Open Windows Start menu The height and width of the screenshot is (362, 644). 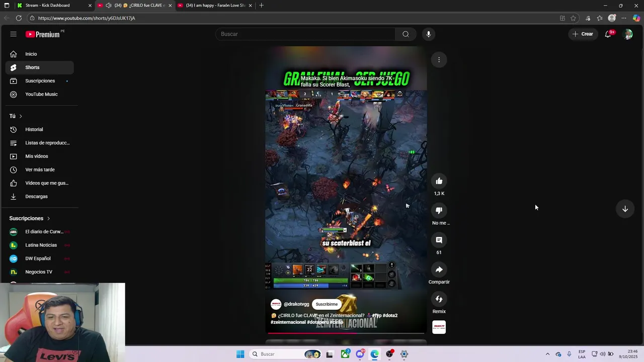[240, 354]
